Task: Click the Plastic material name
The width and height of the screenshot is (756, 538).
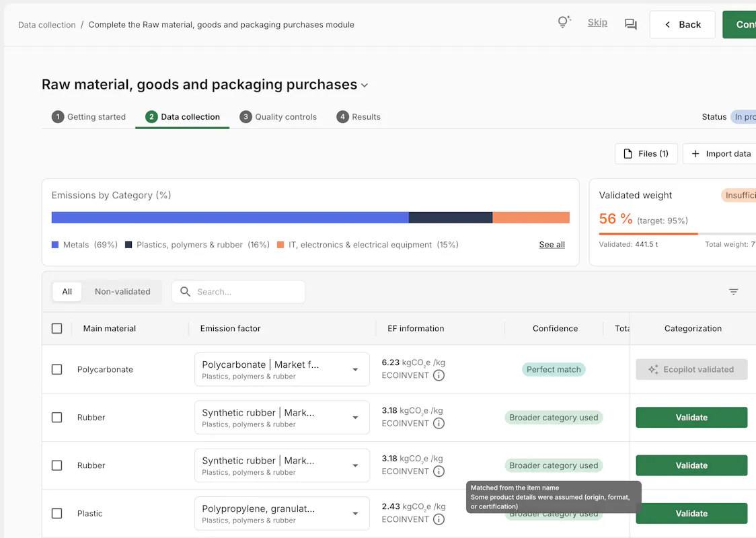Action: click(89, 513)
